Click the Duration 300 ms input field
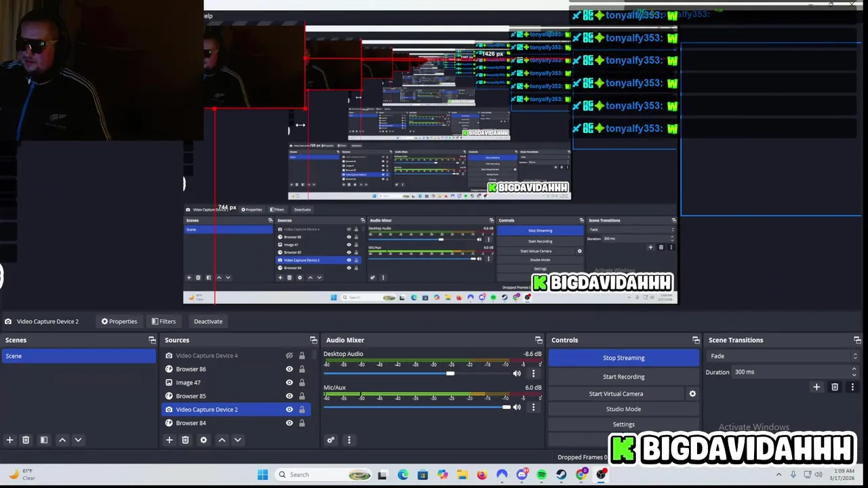868x488 pixels. pos(790,372)
